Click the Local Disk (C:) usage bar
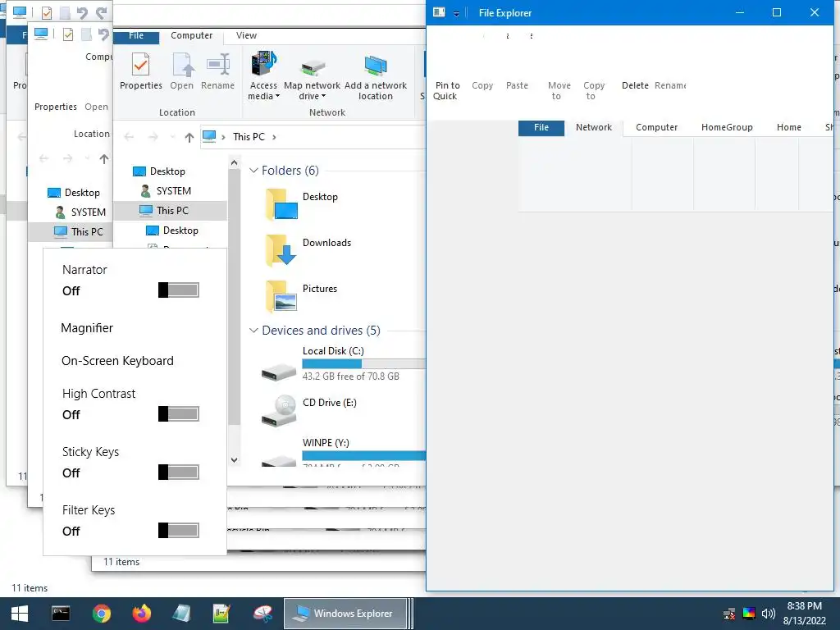The height and width of the screenshot is (630, 840). pyautogui.click(x=363, y=363)
